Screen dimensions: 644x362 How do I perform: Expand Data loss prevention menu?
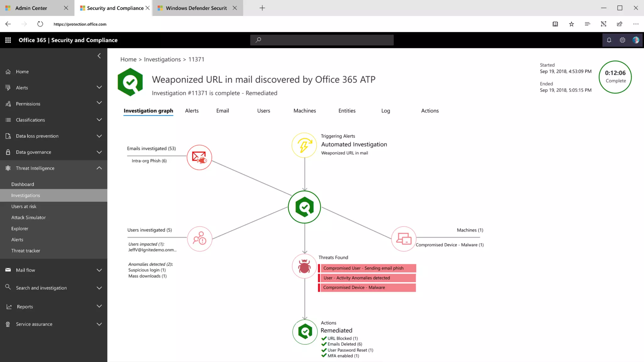(99, 136)
